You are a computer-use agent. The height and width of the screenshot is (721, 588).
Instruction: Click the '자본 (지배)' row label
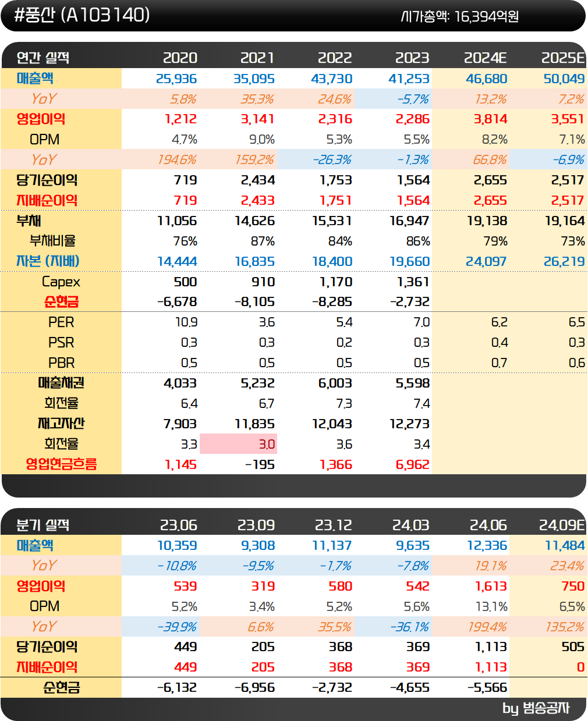click(x=48, y=261)
